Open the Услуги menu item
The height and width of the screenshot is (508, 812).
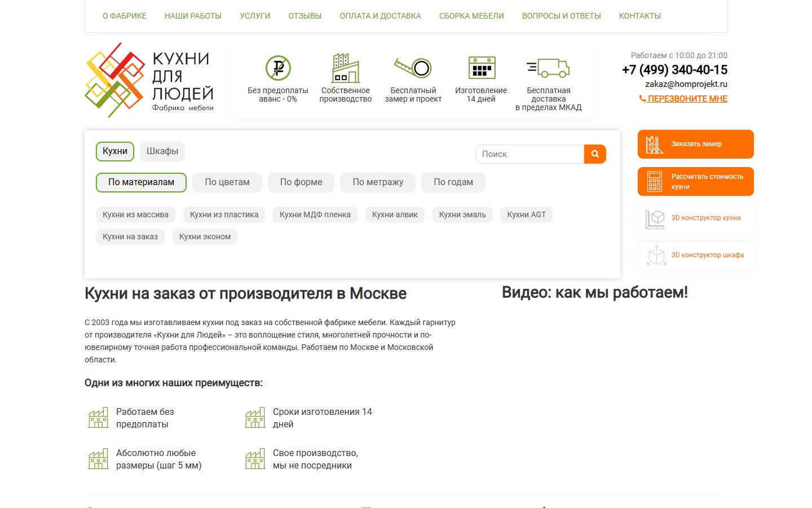pyautogui.click(x=255, y=16)
